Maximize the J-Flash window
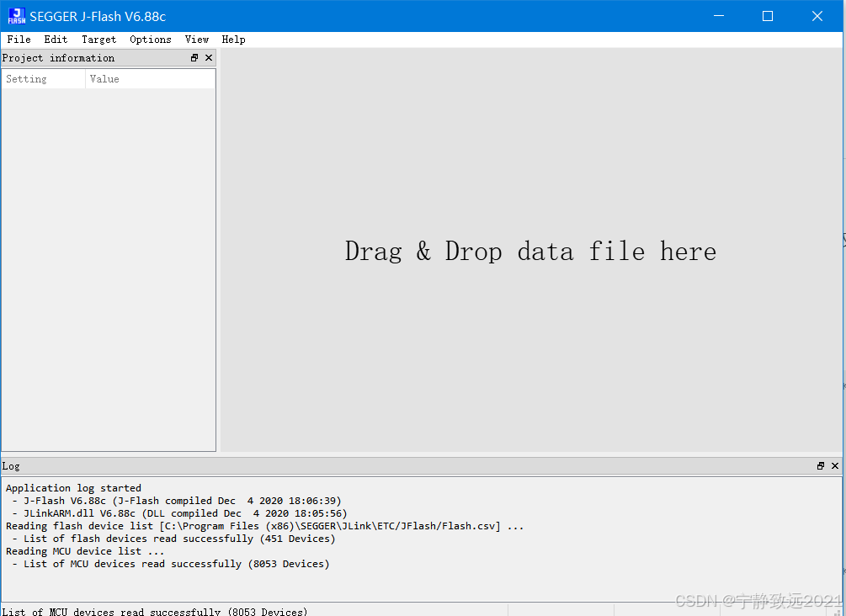846x616 pixels. (x=768, y=16)
